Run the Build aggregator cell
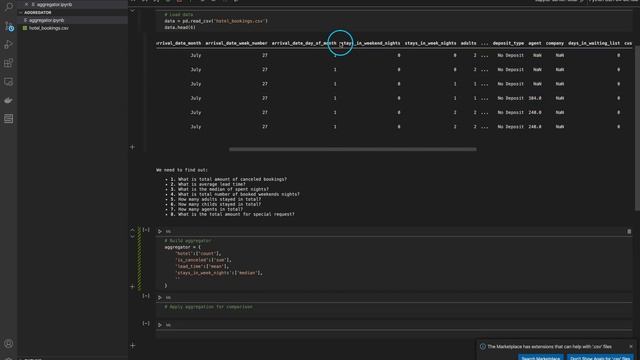 [160, 231]
